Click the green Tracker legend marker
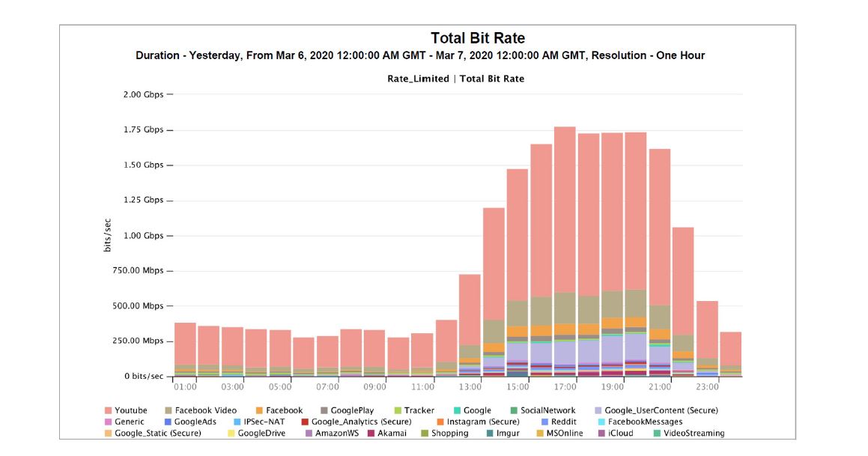Screen dimensions: 868x456 (x=398, y=410)
